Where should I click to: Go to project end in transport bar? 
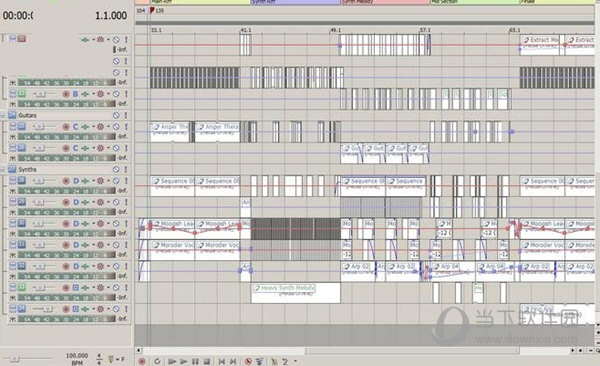233,361
